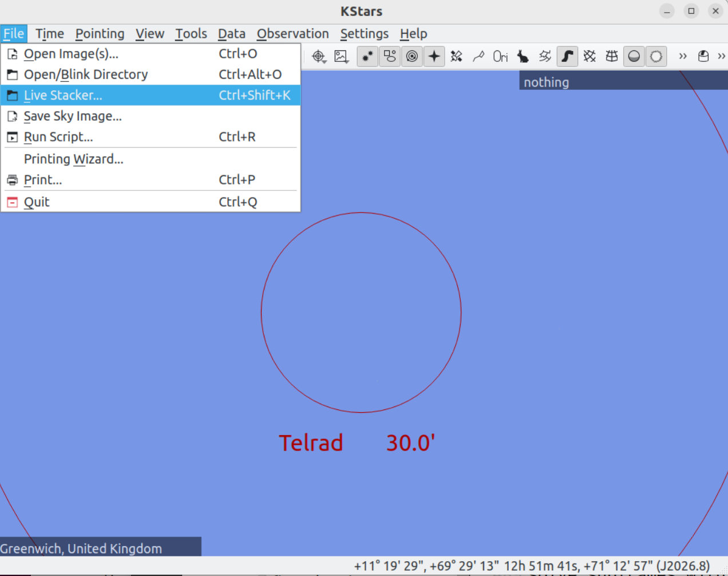
Task: Select Run Script... menu entry
Action: pos(151,137)
